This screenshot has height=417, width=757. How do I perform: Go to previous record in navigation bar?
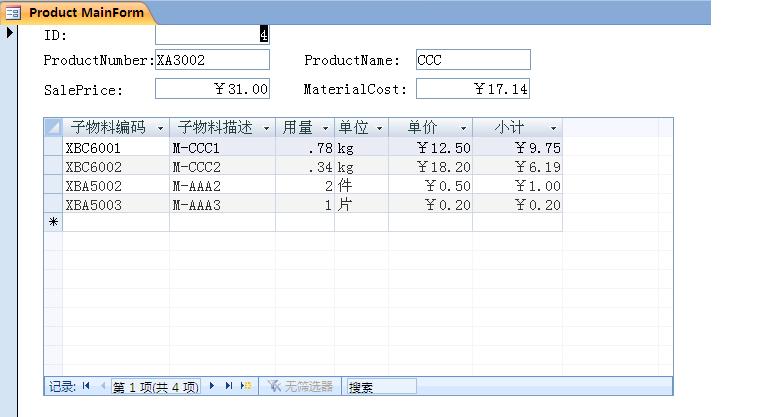point(102,386)
